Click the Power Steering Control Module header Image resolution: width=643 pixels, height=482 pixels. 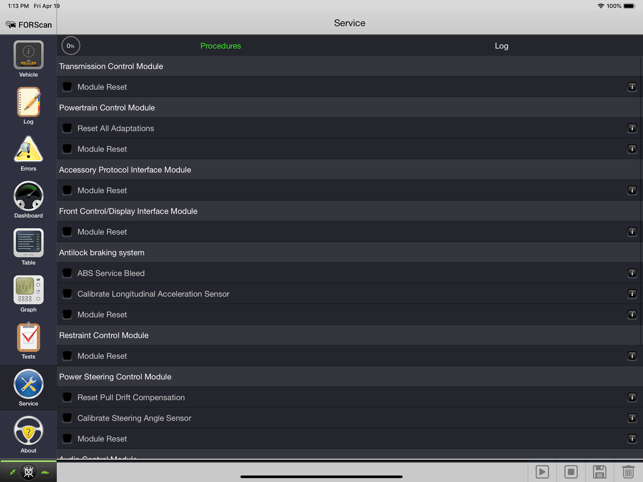click(349, 377)
